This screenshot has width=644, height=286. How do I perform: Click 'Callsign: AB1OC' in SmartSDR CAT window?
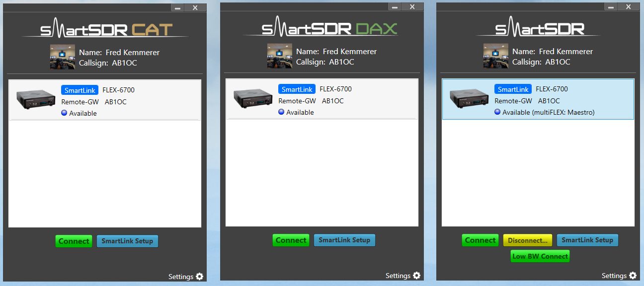click(108, 63)
